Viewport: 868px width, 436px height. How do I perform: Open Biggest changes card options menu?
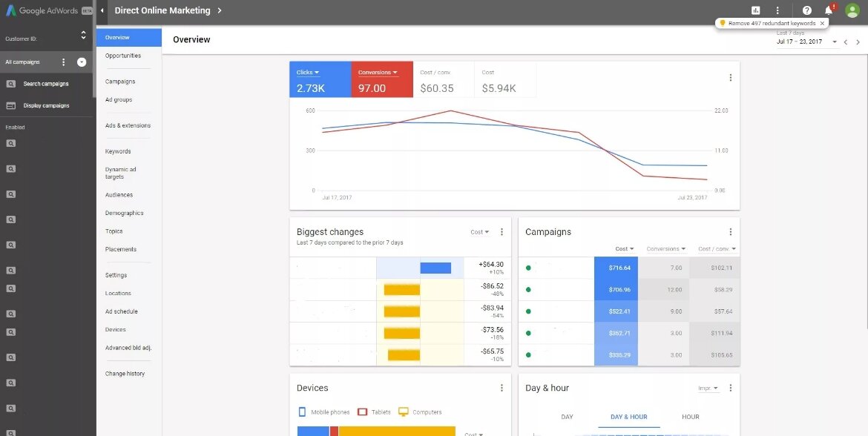coord(502,232)
